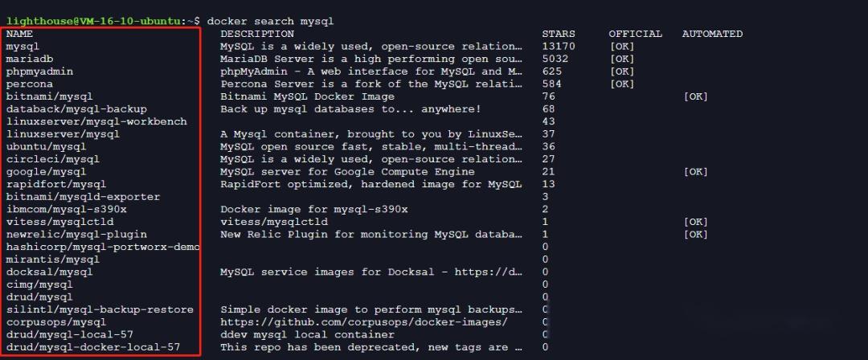Click the lighthouse@VM-16-10-ubuntu prompt

pyautogui.click(x=93, y=22)
